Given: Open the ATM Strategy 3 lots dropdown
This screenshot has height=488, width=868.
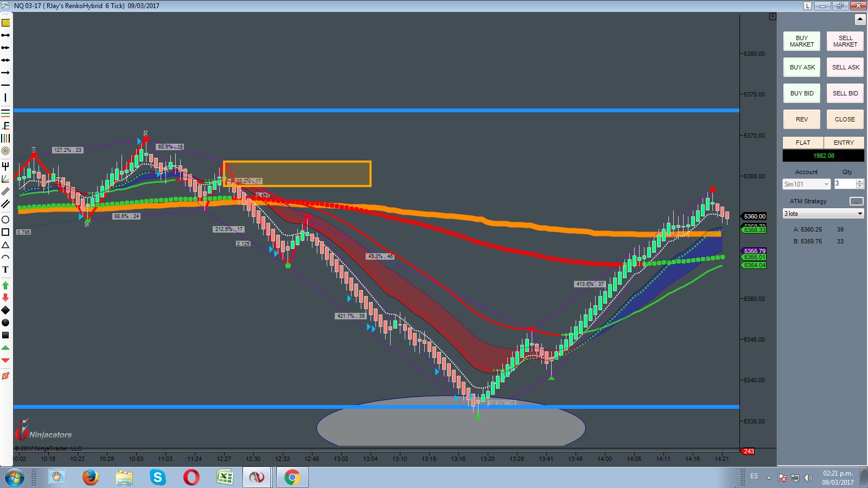Looking at the screenshot, I should coord(823,214).
